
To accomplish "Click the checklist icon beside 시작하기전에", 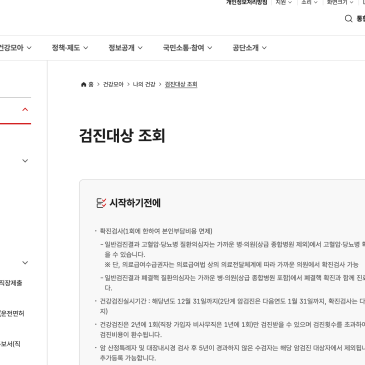I will click(x=101, y=203).
